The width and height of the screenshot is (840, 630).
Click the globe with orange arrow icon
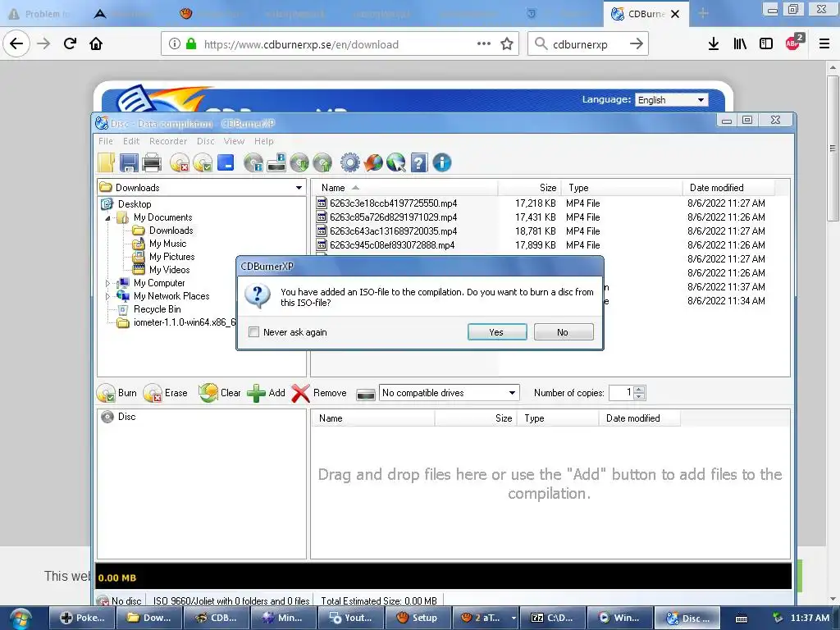click(x=373, y=162)
